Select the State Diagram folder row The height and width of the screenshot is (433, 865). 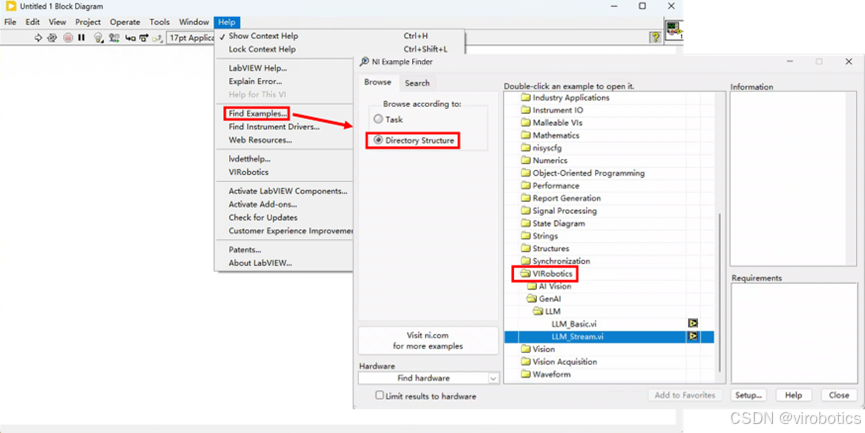(559, 223)
